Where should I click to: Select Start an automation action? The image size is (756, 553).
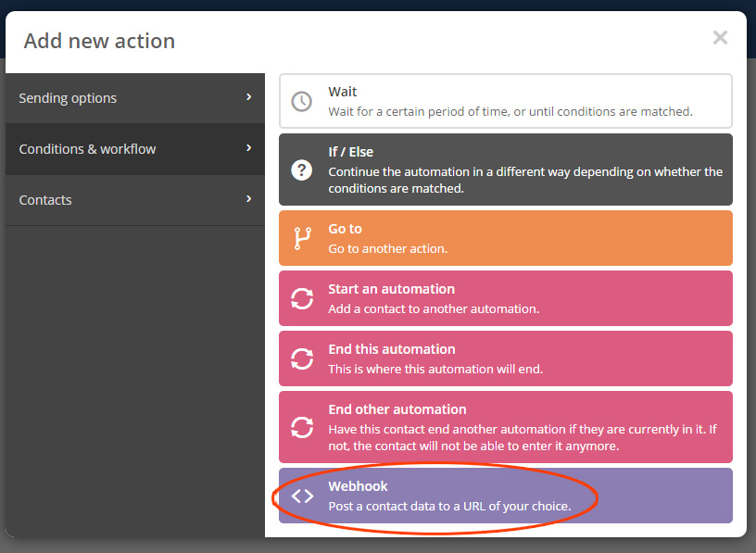click(505, 298)
